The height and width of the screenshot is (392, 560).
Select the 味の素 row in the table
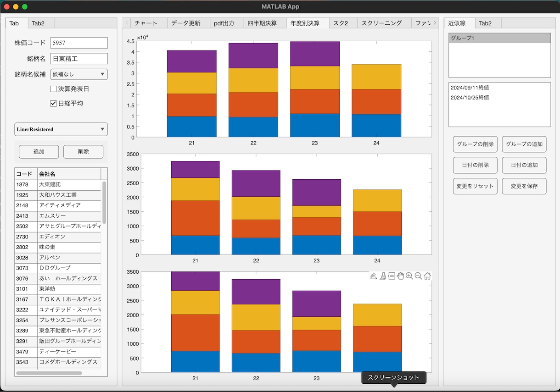pyautogui.click(x=58, y=247)
